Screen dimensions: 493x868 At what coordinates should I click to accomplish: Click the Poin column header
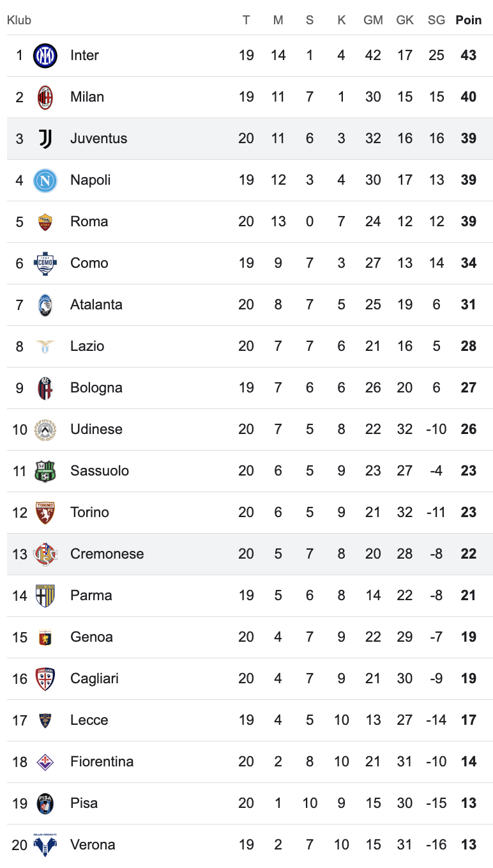(468, 20)
